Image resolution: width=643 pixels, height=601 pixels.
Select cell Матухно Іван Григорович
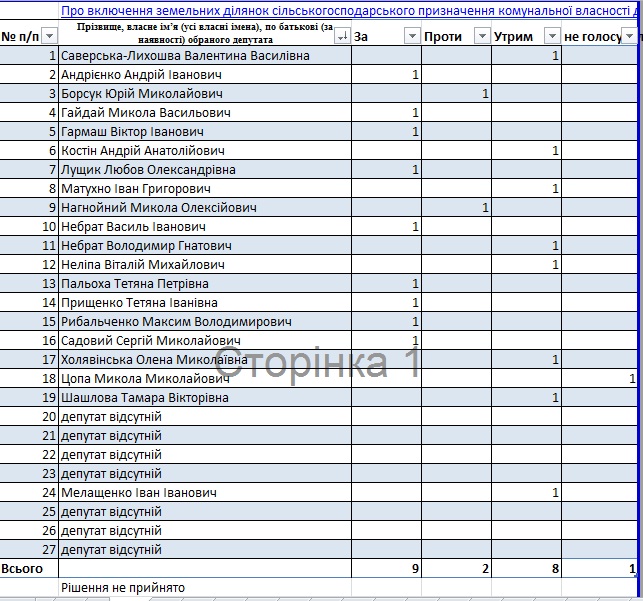click(x=205, y=189)
